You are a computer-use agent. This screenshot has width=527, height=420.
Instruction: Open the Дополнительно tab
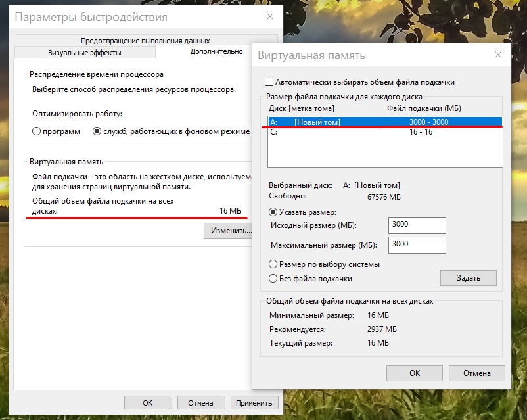coord(216,52)
